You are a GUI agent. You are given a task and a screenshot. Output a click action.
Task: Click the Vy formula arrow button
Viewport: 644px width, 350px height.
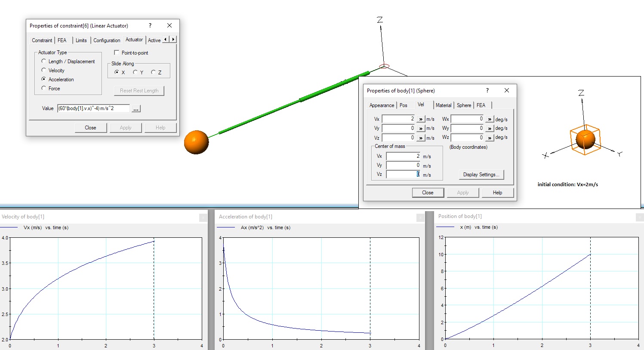point(421,128)
